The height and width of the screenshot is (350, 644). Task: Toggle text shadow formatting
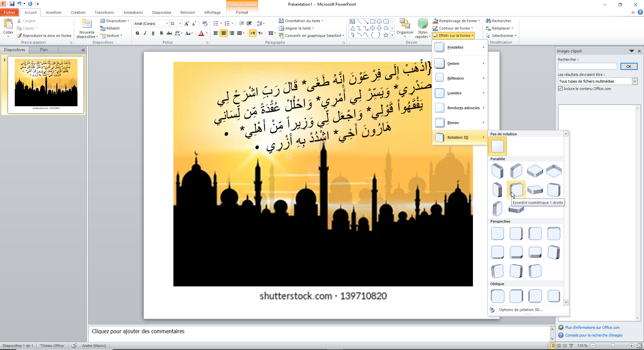coord(161,33)
